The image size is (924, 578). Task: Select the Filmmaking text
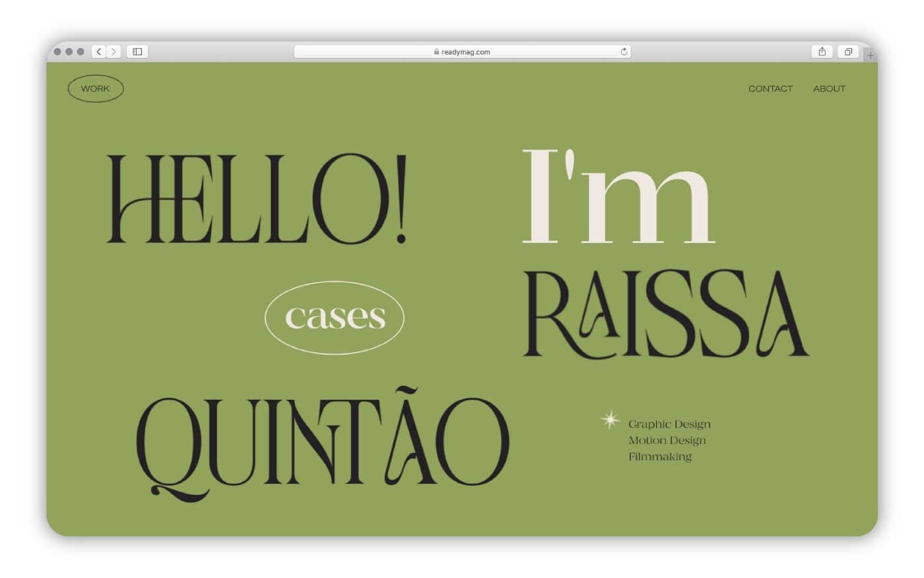tap(660, 456)
